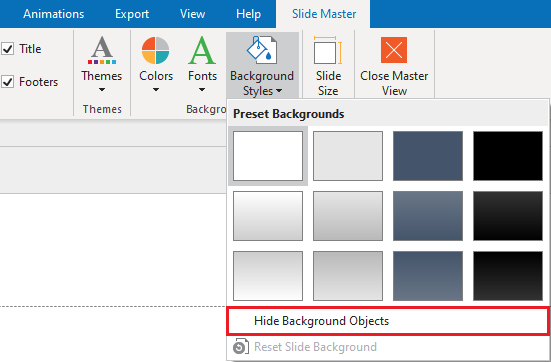
Task: Pick gray-to-white gradient in third row
Action: [x=268, y=276]
